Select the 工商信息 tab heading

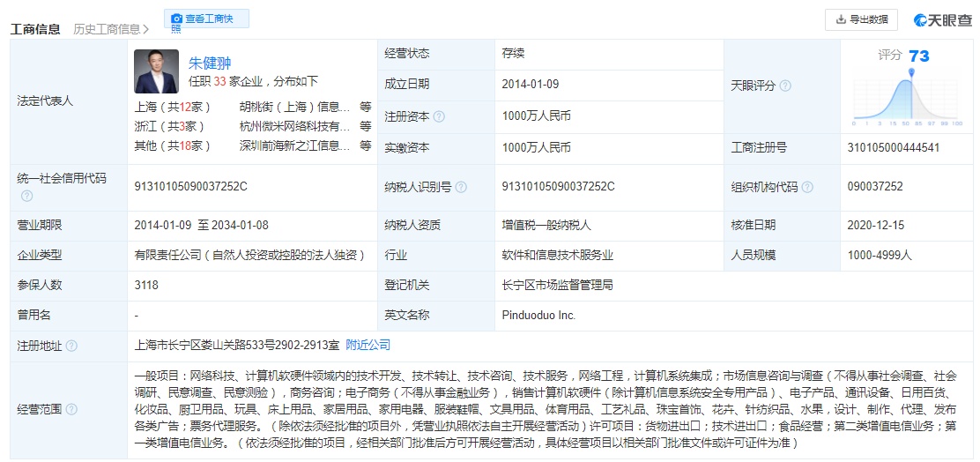[35, 29]
